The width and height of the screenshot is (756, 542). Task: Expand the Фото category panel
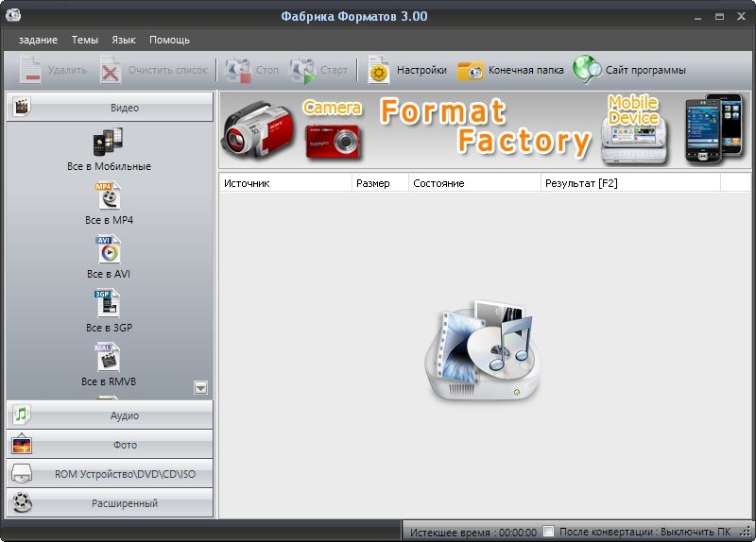[x=110, y=445]
